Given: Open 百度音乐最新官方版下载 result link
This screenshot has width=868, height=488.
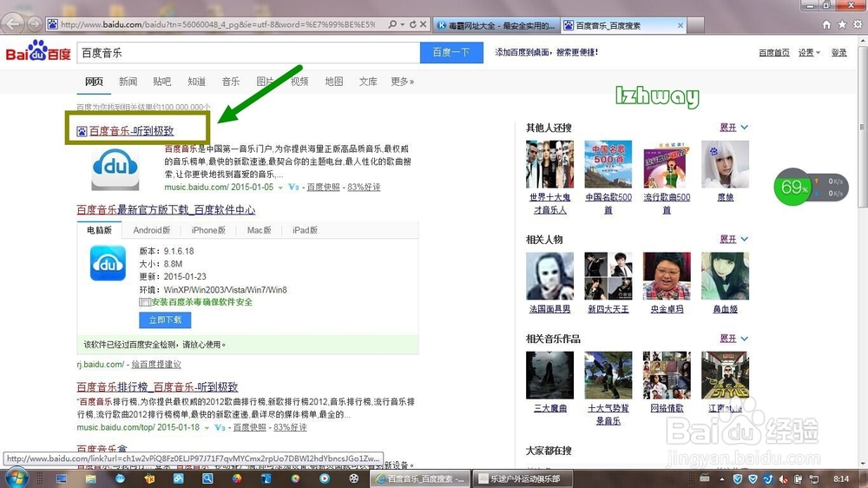Looking at the screenshot, I should click(x=166, y=210).
